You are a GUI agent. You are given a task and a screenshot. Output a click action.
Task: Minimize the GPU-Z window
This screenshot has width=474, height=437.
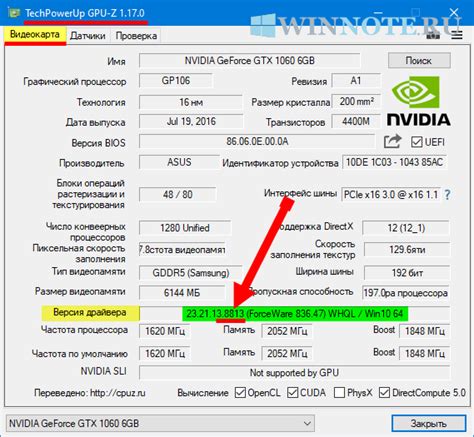[378, 13]
